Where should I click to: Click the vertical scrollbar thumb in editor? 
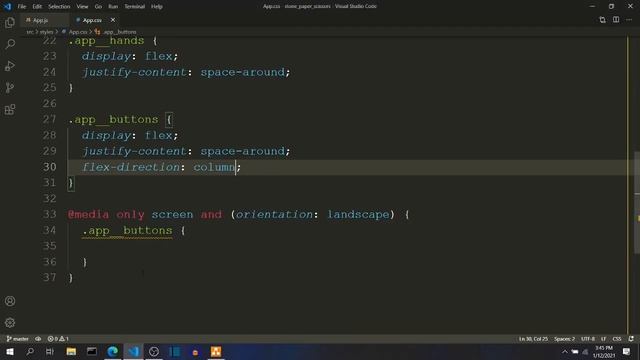pyautogui.click(x=637, y=203)
